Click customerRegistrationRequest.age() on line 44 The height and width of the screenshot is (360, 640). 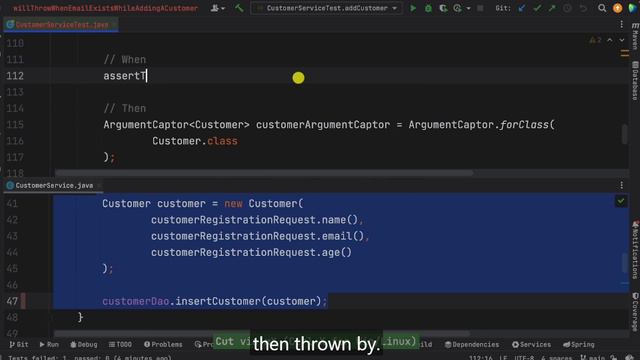(251, 253)
